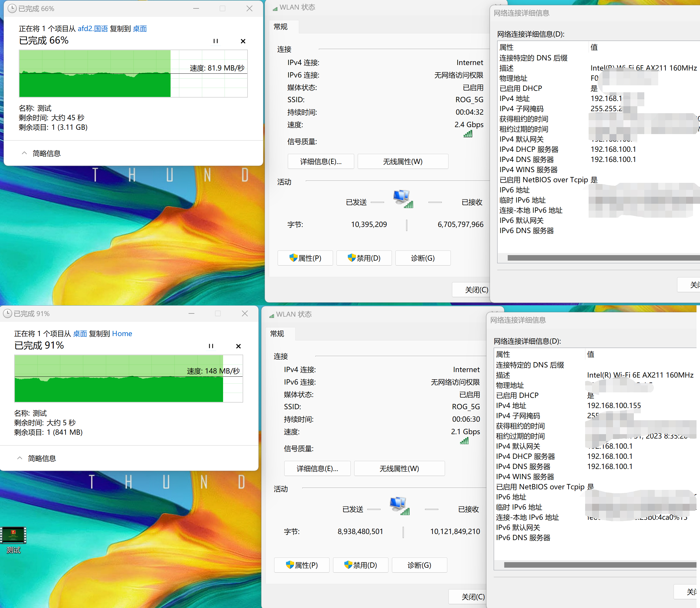This screenshot has width=700, height=608.
Task: Click 诊断(G) in upper WLAN status
Action: [423, 258]
